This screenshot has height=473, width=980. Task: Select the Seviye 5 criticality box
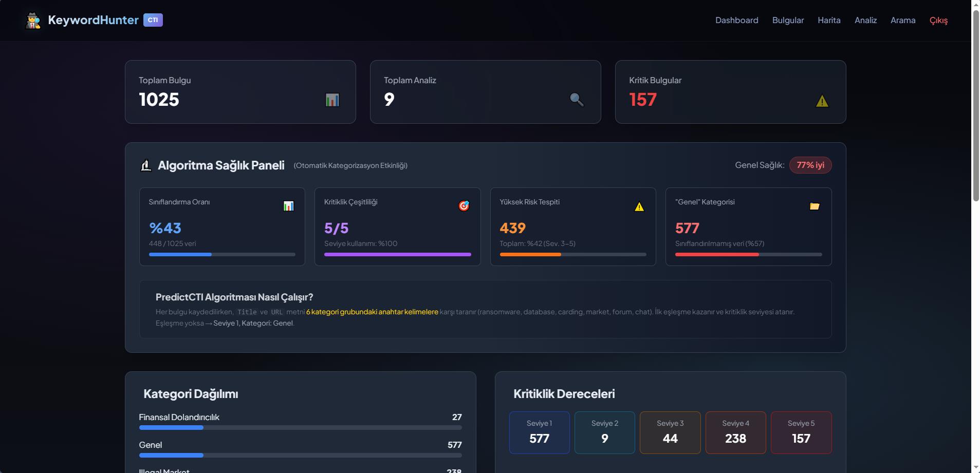pos(801,432)
